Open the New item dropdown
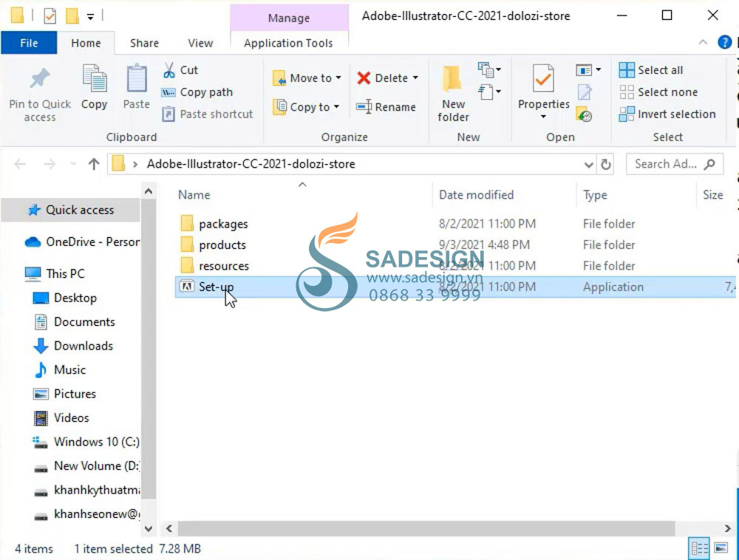739x560 pixels. click(x=488, y=70)
